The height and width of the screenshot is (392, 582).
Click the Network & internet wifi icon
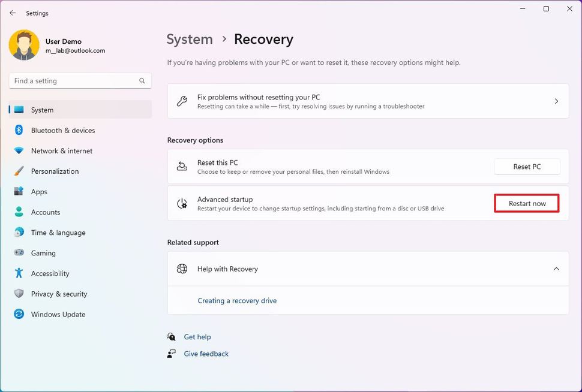point(19,151)
